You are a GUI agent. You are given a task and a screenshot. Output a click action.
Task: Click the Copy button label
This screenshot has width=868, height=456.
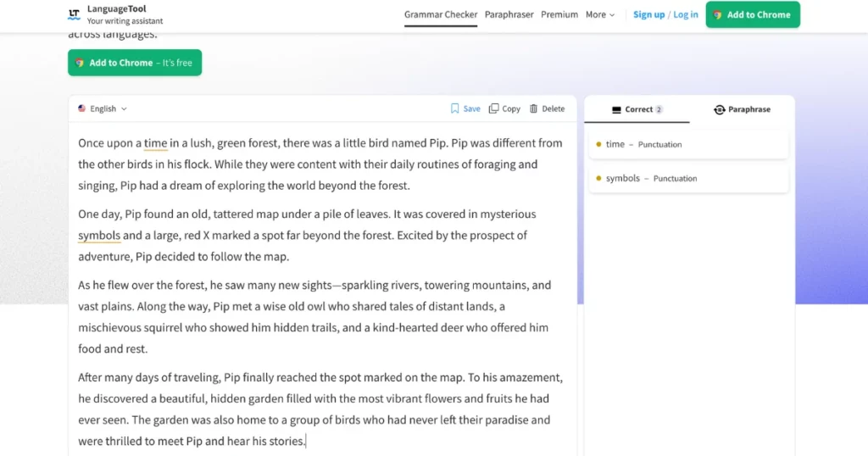point(511,108)
